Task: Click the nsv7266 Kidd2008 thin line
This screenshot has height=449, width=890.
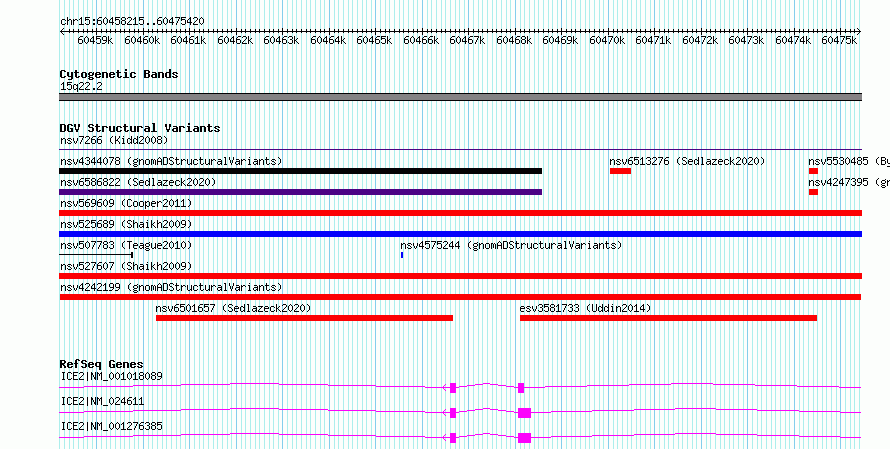Action: click(460, 150)
